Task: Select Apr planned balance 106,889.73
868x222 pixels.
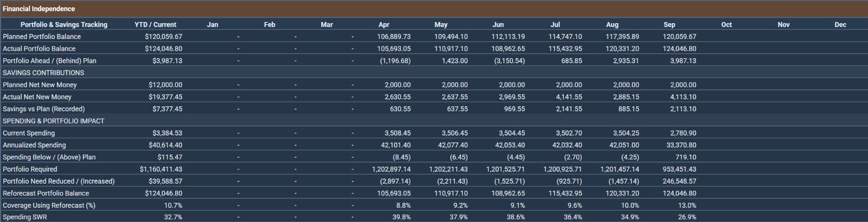Action: [x=394, y=37]
